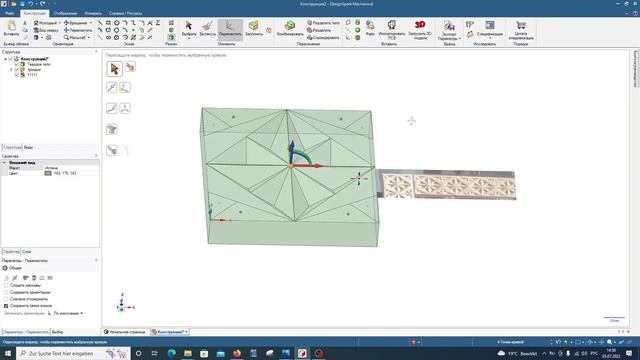Choose the circle sketch tool
The image size is (640, 360).
tap(116, 23)
